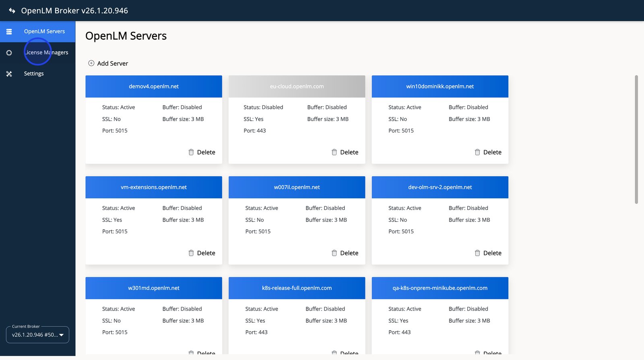Image resolution: width=644 pixels, height=360 pixels.
Task: Open the k8s-release-full.openlm.com card header
Action: click(297, 288)
